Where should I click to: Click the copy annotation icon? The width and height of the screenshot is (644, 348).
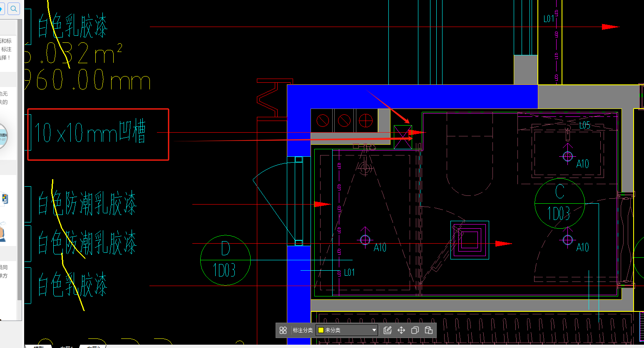415,330
